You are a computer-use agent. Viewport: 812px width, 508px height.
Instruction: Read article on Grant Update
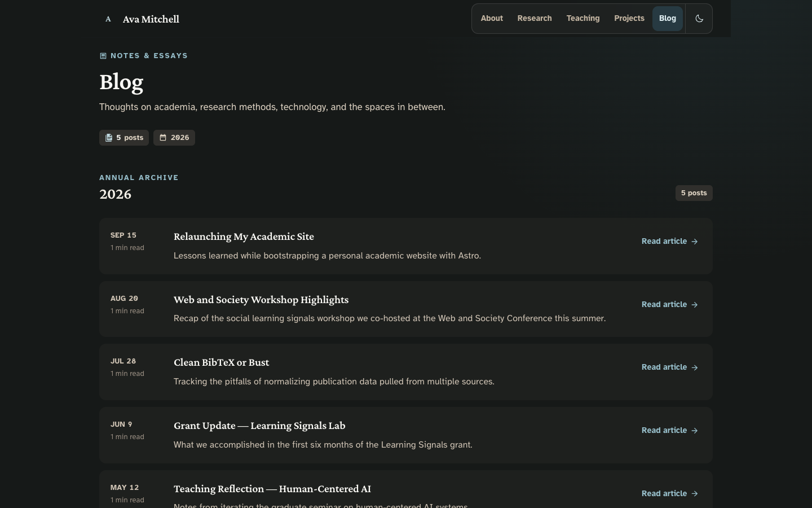coord(670,431)
